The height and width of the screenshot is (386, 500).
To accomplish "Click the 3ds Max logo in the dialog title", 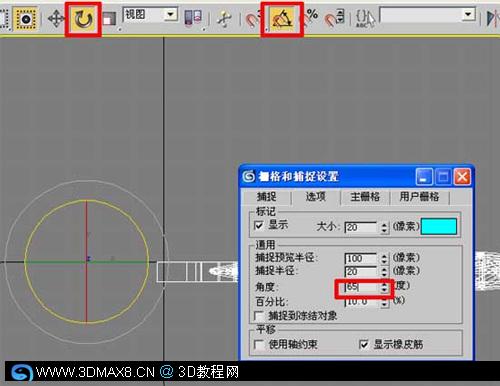I will [x=249, y=176].
